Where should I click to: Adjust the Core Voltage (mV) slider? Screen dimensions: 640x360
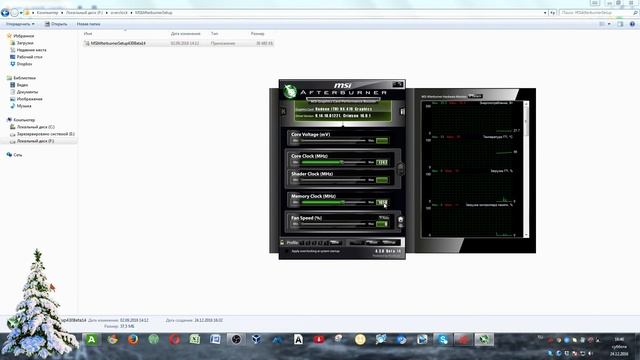[333, 140]
